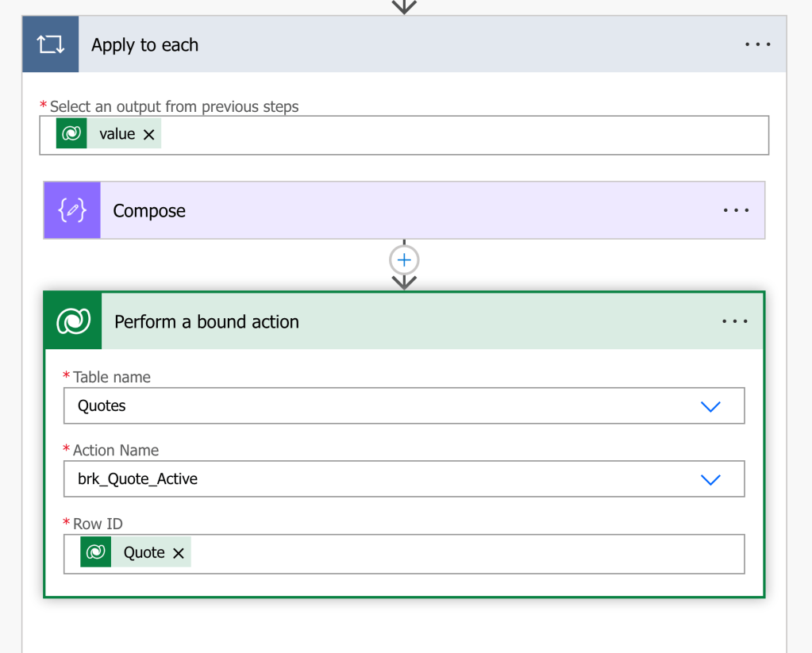Viewport: 812px width, 653px height.
Task: Click the Compose curly-brace icon
Action: [72, 210]
